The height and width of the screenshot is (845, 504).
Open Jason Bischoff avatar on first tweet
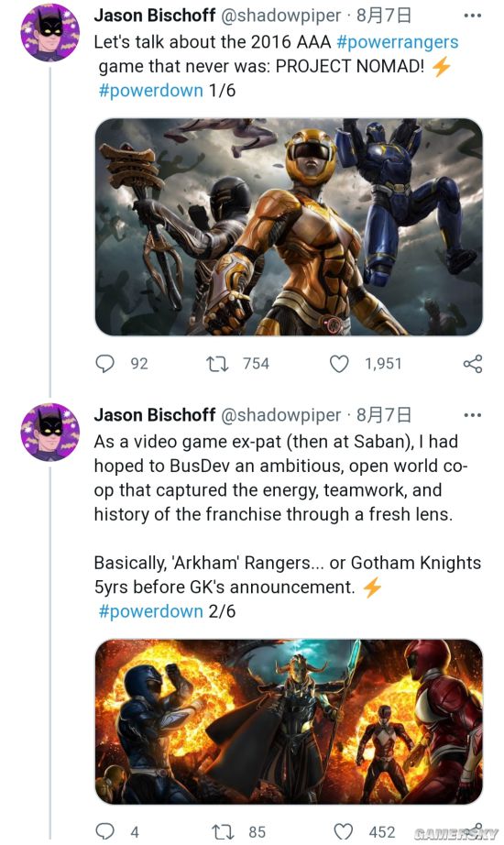49,32
